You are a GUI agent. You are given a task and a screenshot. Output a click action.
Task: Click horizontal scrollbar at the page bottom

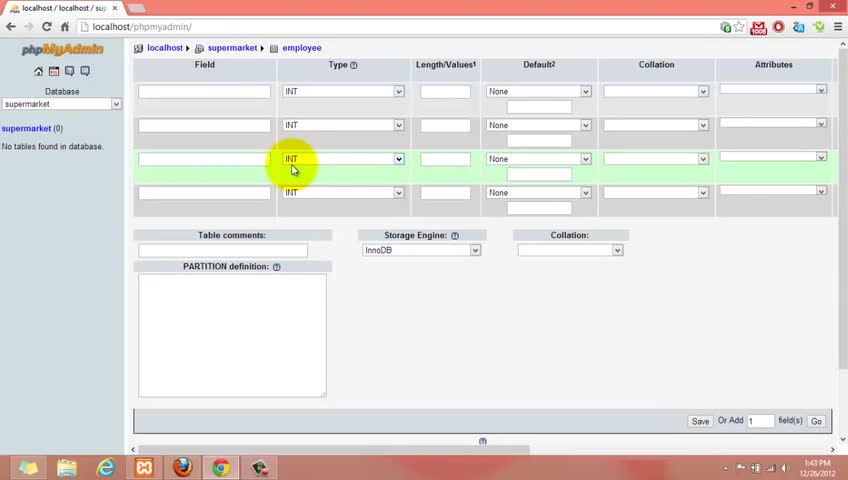tap(334, 450)
